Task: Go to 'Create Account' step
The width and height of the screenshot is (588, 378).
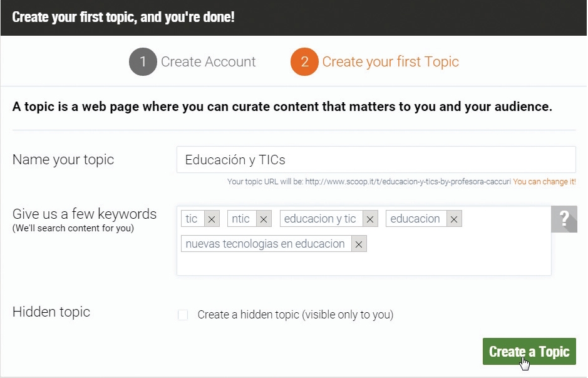Action: tap(208, 61)
